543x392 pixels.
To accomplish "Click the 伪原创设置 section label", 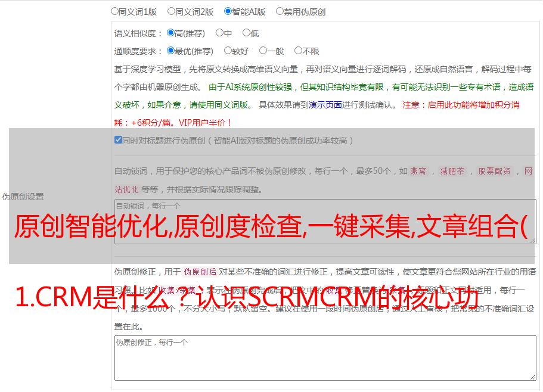I will pyautogui.click(x=23, y=197).
